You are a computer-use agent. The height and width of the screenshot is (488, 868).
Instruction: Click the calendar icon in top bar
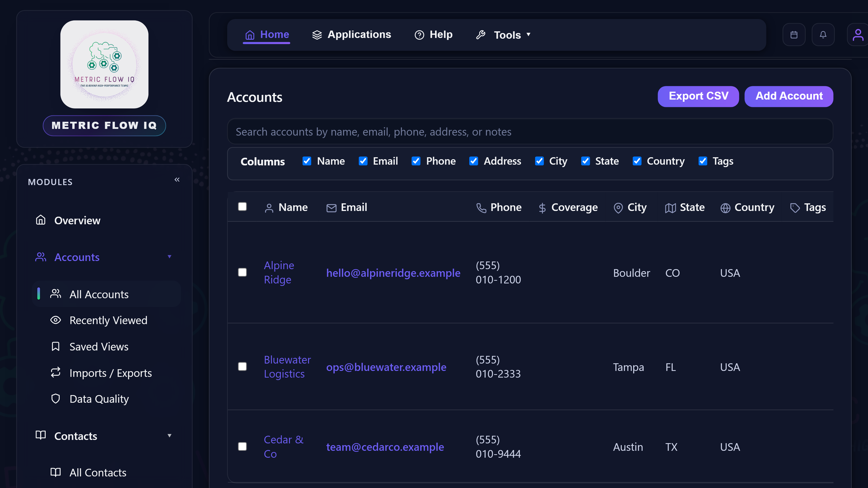point(794,35)
